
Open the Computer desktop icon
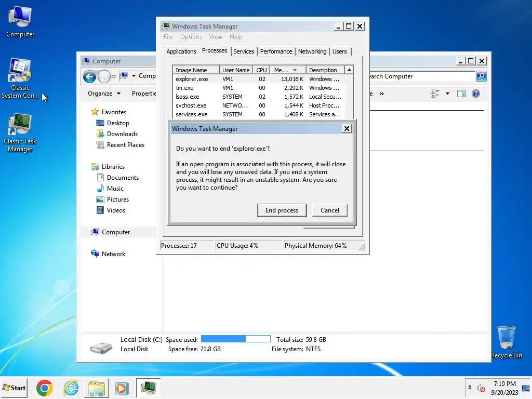click(x=20, y=22)
